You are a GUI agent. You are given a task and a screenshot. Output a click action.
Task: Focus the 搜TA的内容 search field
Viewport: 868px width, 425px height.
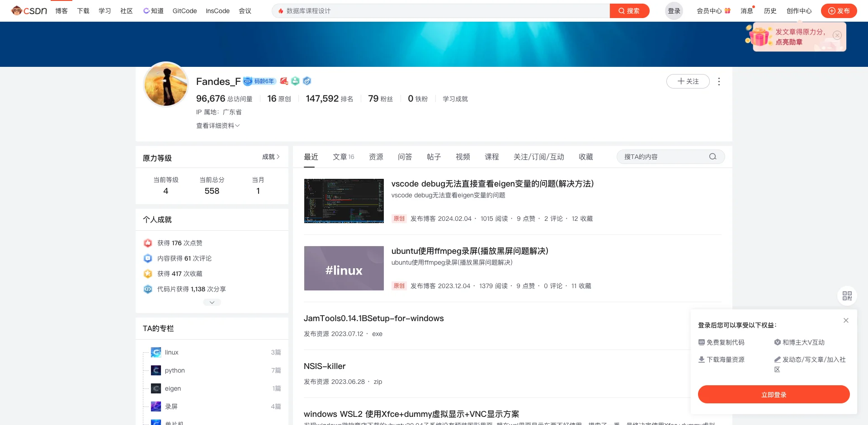(x=671, y=157)
